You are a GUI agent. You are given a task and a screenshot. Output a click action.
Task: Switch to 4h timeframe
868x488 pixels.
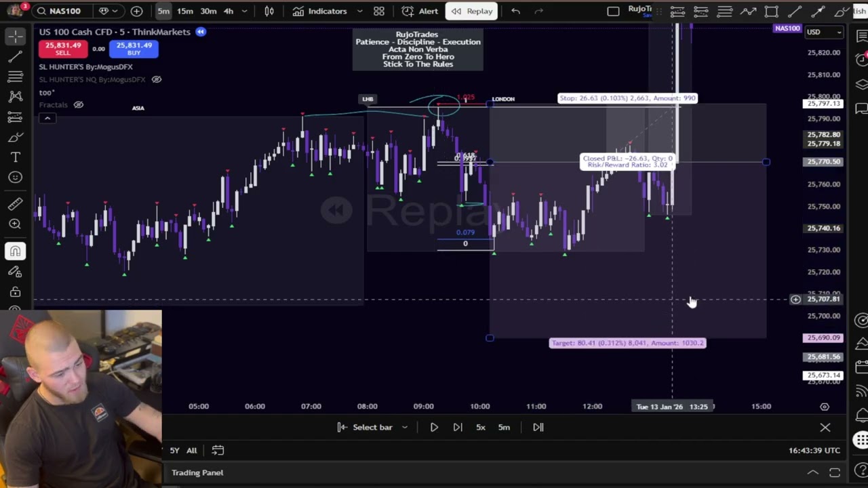click(x=229, y=11)
